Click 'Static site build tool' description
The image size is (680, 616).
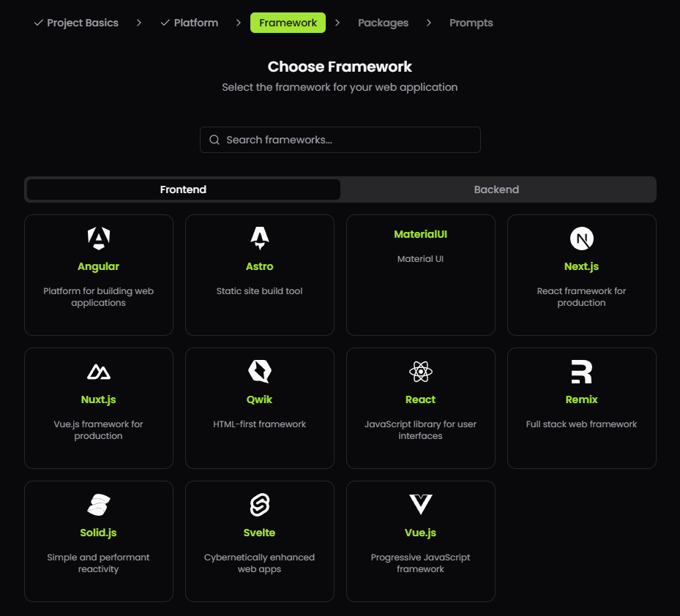tap(259, 291)
